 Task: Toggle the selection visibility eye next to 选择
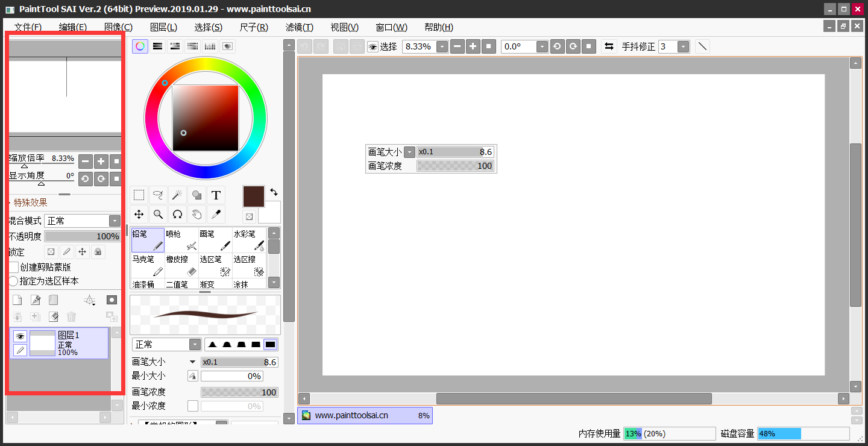[x=373, y=46]
